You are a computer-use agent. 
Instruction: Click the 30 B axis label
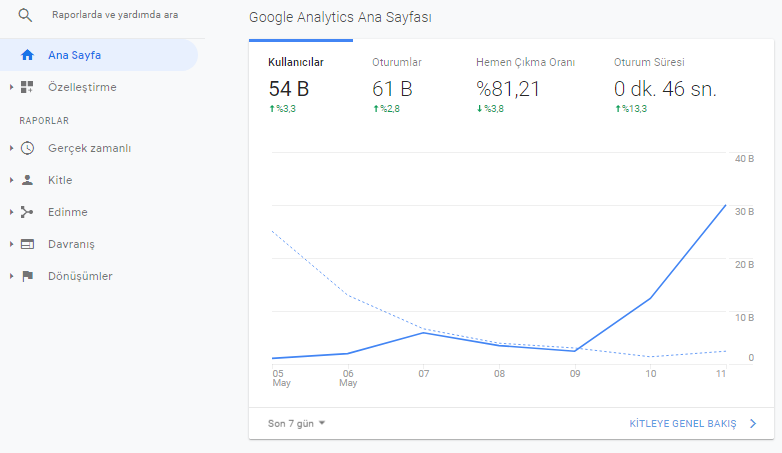coord(744,212)
